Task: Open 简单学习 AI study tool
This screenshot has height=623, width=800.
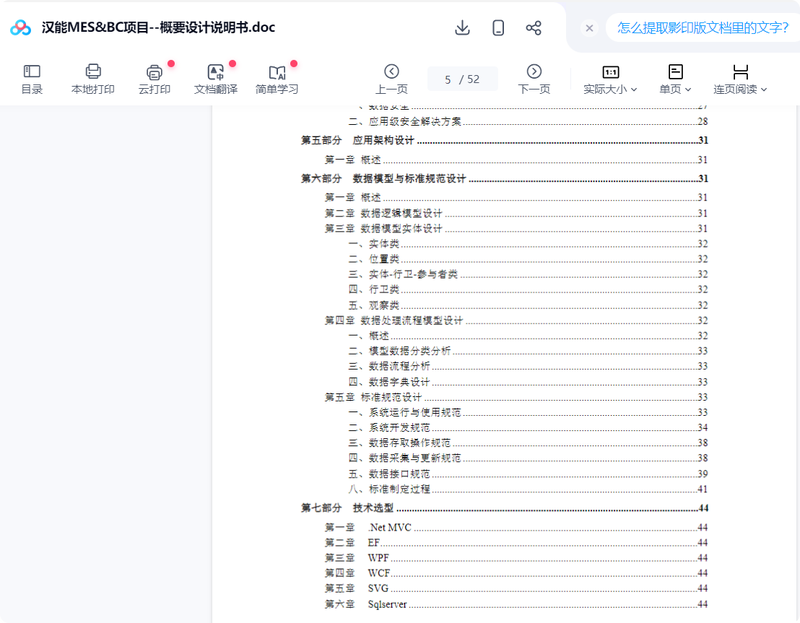Action: pyautogui.click(x=277, y=80)
